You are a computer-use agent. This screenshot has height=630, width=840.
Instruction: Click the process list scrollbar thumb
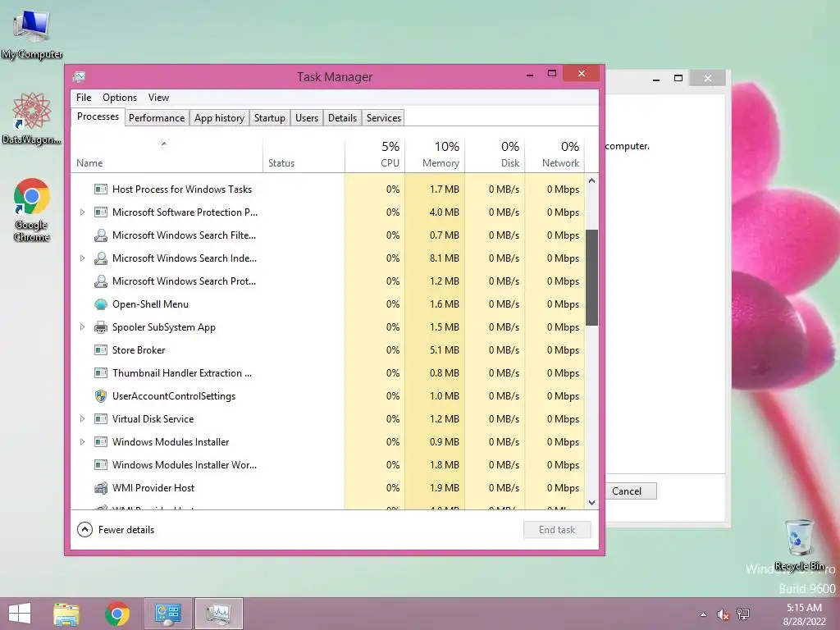click(591, 277)
